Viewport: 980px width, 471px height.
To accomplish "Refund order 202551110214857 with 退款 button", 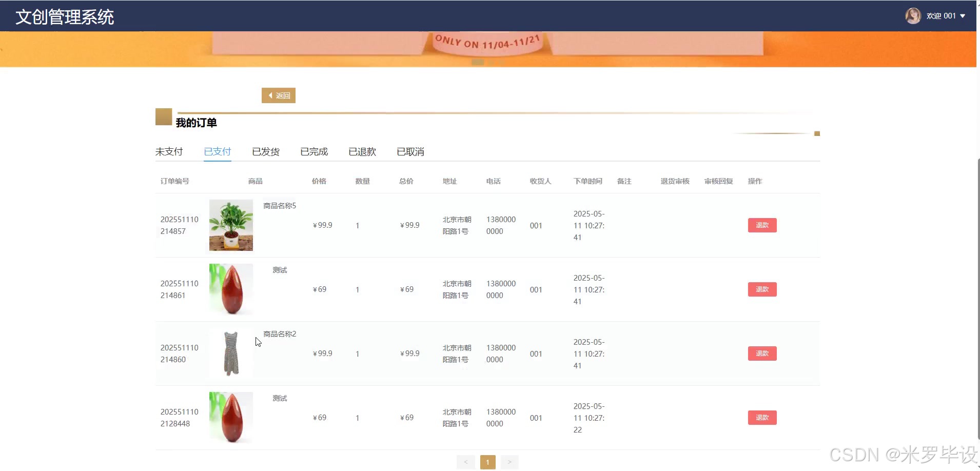I will [762, 225].
